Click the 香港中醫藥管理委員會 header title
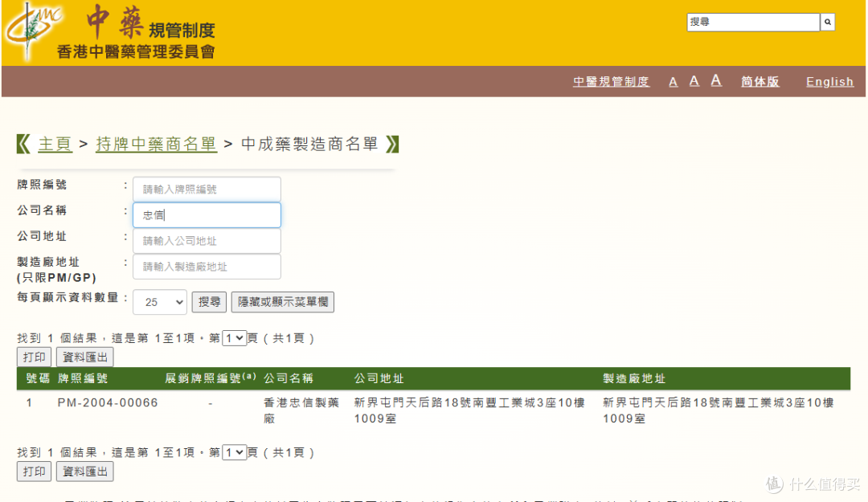 (136, 52)
